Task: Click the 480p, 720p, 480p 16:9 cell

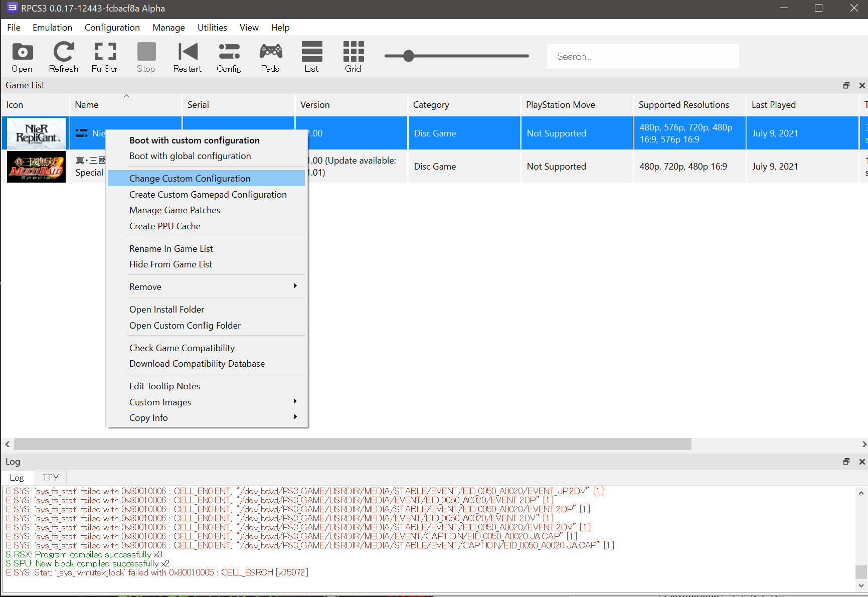Action: pos(689,167)
